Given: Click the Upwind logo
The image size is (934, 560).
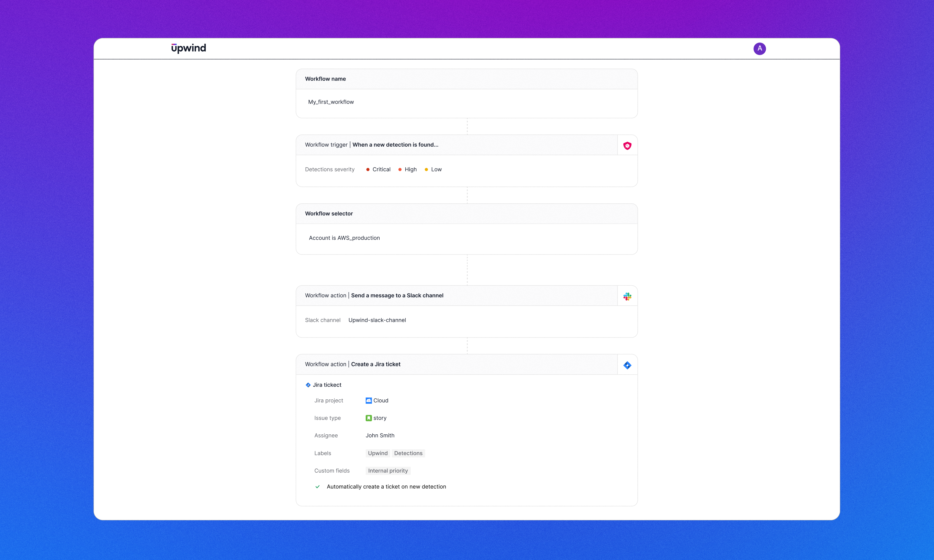Looking at the screenshot, I should coord(188,48).
